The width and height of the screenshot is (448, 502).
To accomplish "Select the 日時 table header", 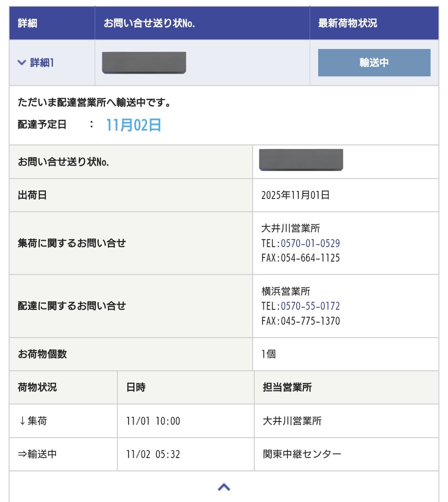I will [x=136, y=387].
